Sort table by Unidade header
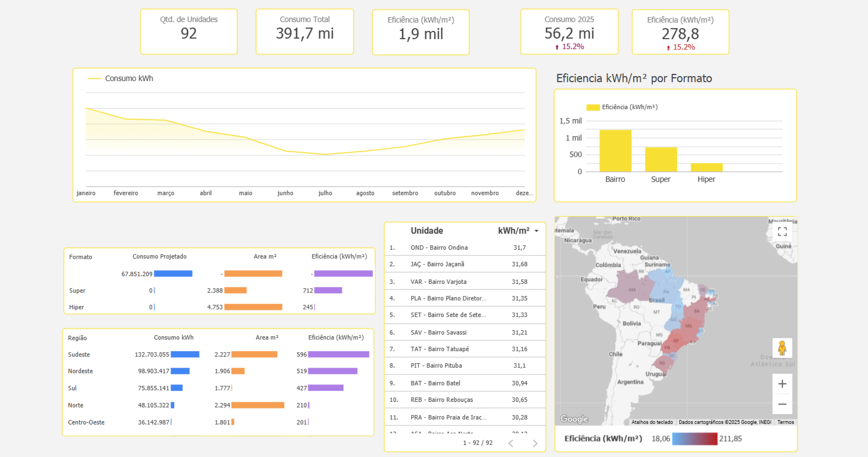The height and width of the screenshot is (457, 868). pos(427,231)
